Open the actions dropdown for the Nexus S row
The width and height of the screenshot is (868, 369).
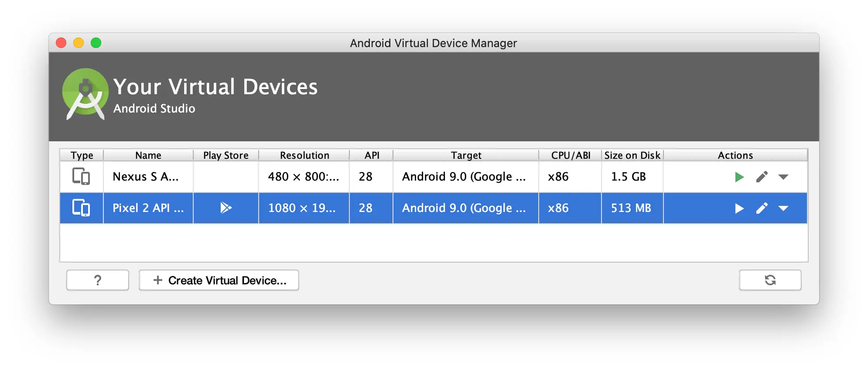click(x=783, y=177)
